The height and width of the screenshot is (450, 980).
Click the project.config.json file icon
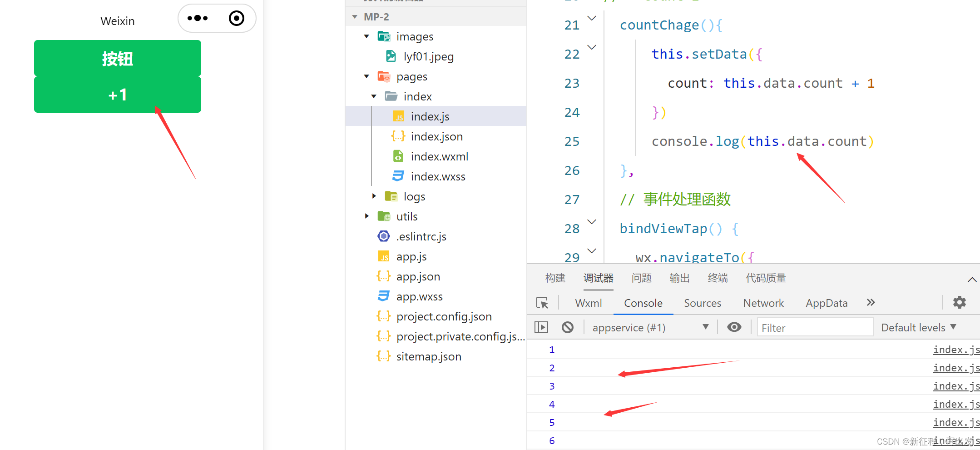click(384, 316)
